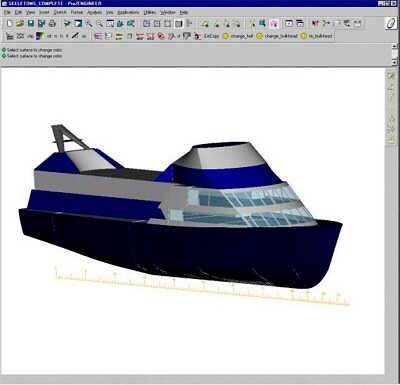The height and width of the screenshot is (385, 400).
Task: Toggle datum points display icon
Action: 227,24
